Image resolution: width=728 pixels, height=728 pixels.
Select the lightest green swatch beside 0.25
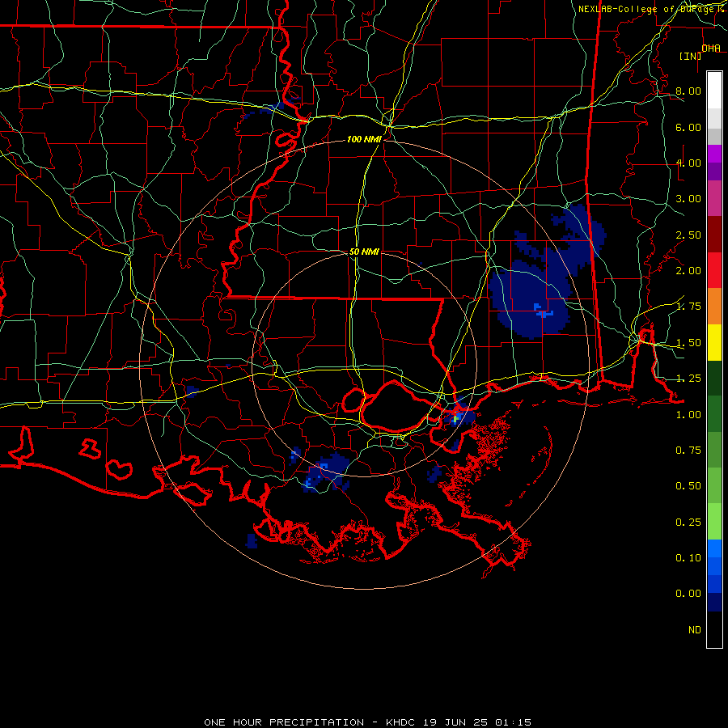(x=714, y=522)
